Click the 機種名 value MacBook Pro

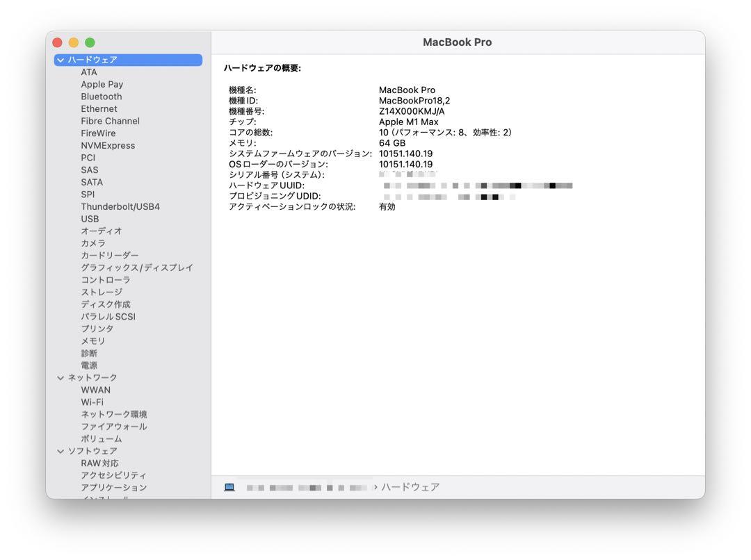tap(407, 90)
